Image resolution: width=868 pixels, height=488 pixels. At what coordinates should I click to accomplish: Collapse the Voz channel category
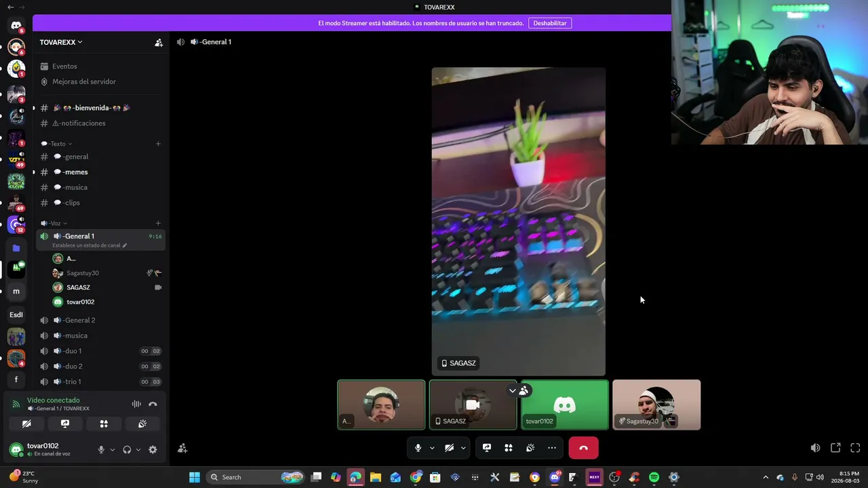(x=54, y=223)
